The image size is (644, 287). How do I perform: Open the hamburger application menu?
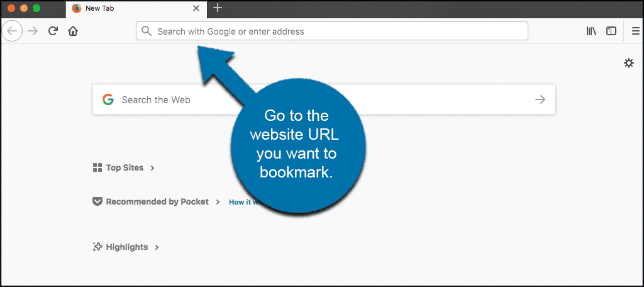pyautogui.click(x=636, y=31)
